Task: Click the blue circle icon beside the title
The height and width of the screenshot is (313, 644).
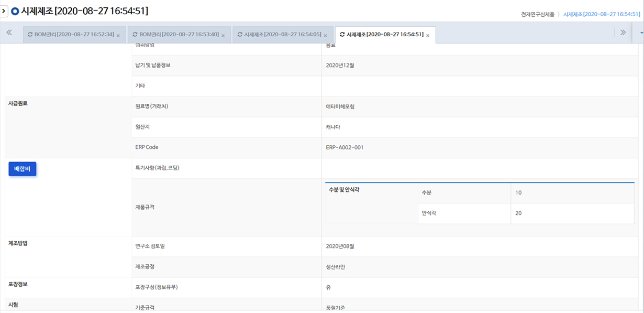Action: (15, 11)
